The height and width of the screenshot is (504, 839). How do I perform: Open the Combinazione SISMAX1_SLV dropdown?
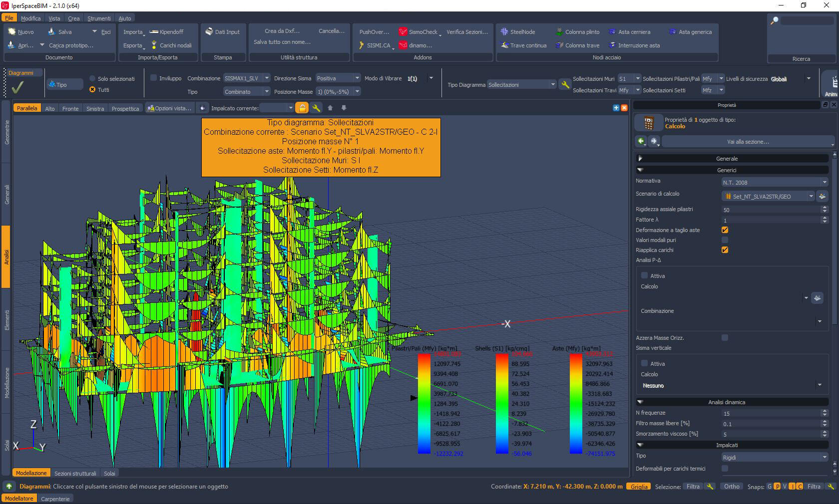pos(267,78)
